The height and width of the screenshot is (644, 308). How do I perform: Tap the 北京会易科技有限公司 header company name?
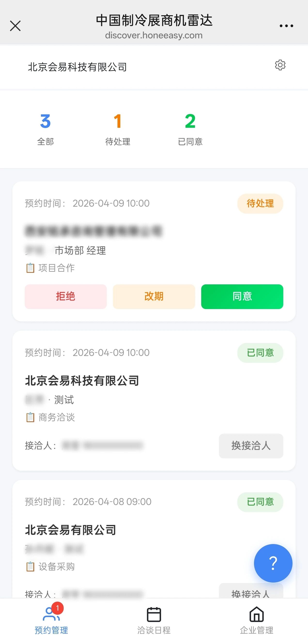coord(77,67)
